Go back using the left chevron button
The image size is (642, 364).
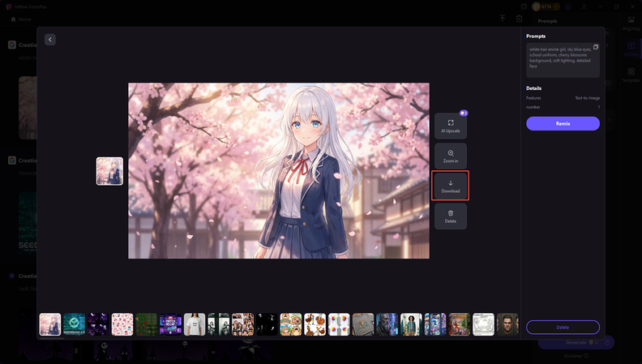pyautogui.click(x=50, y=40)
